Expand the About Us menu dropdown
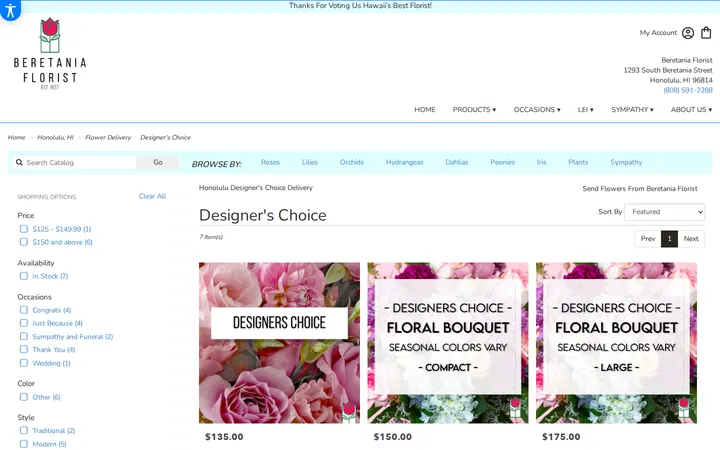 [x=691, y=110]
